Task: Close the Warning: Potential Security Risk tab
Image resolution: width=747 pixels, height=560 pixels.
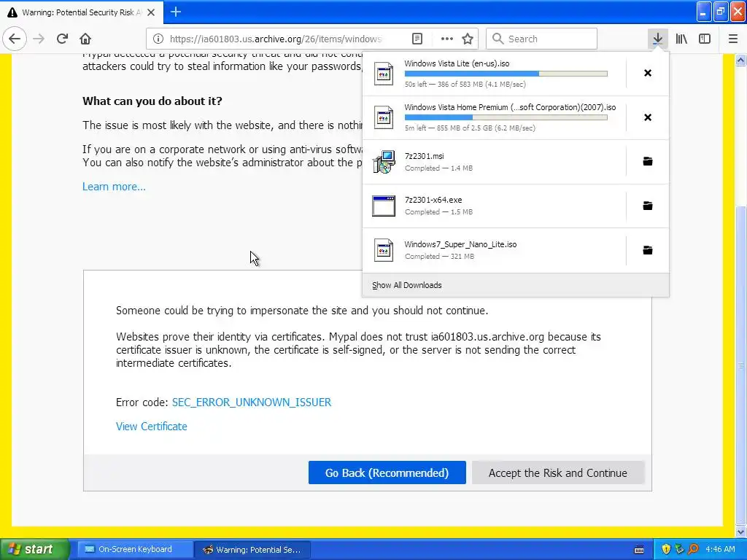Action: tap(151, 12)
